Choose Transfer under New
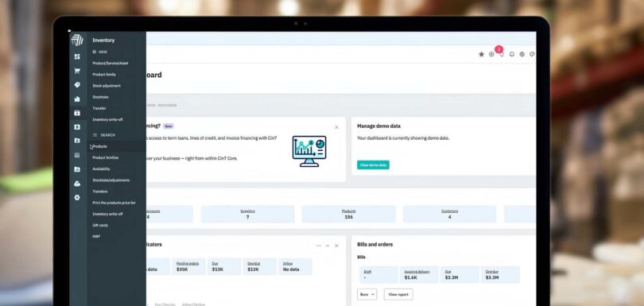The height and width of the screenshot is (306, 644). click(99, 108)
